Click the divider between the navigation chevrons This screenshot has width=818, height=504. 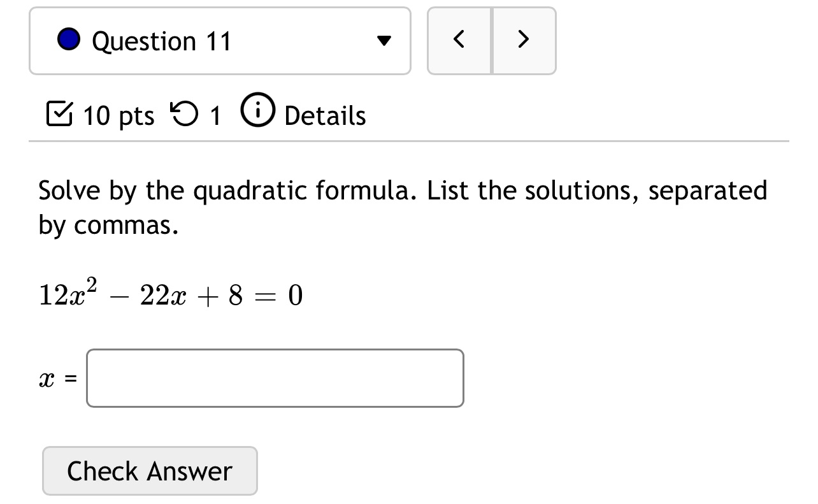coord(492,39)
